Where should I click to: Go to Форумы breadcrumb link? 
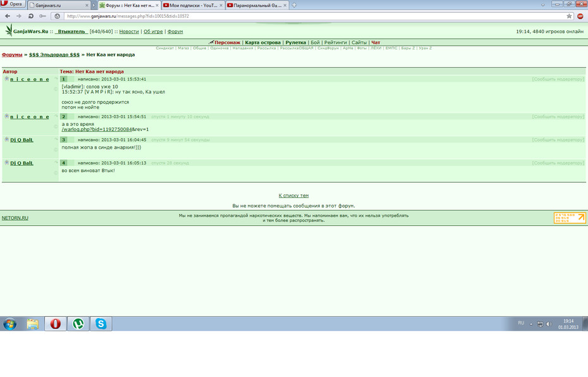[12, 55]
